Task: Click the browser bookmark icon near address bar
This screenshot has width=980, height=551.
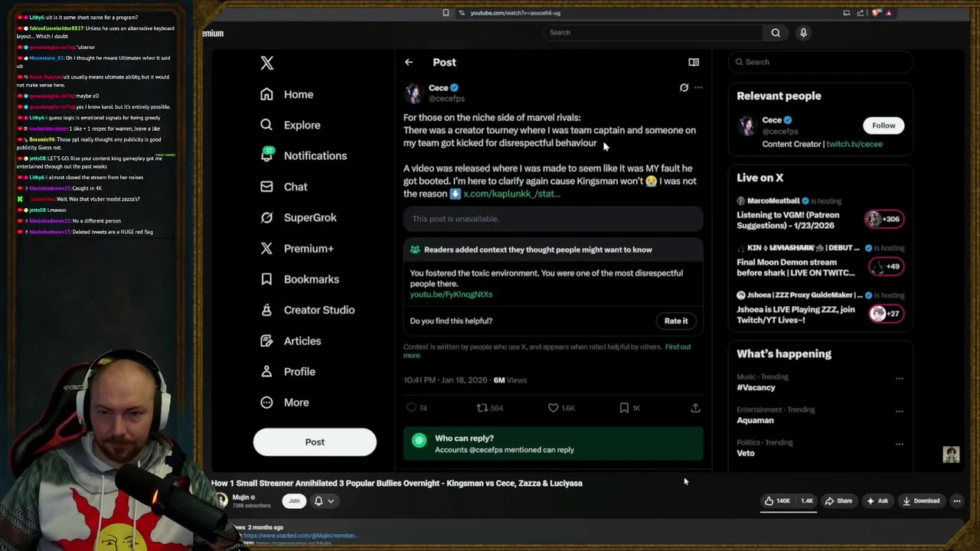Action: pyautogui.click(x=446, y=13)
